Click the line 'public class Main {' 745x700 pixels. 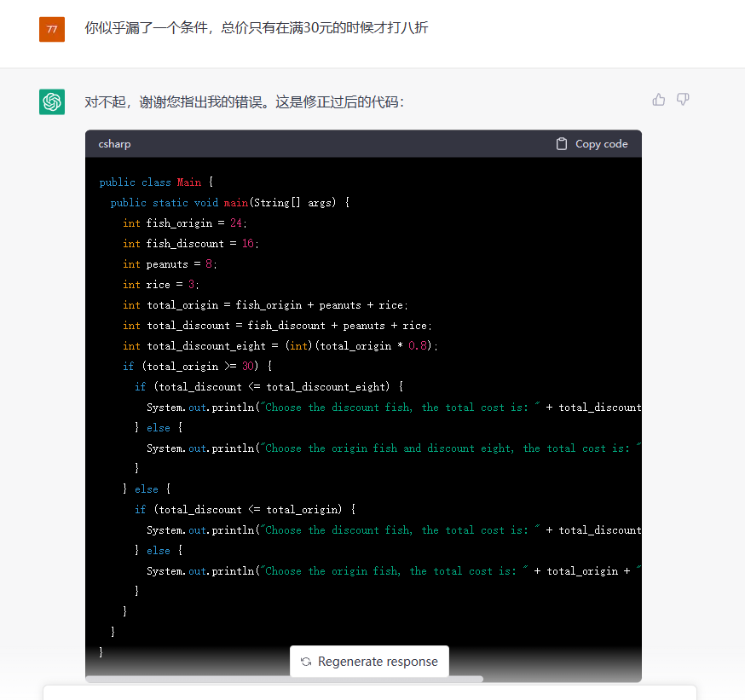156,182
